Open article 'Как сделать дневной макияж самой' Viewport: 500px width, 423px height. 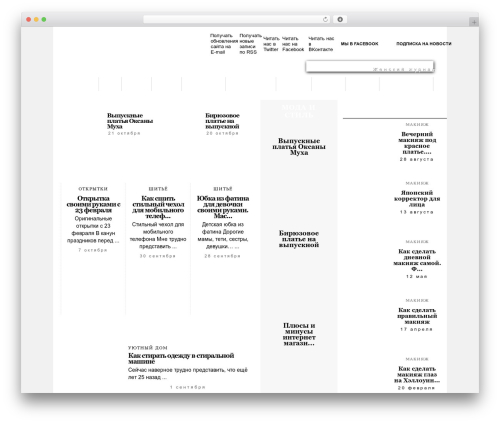[x=417, y=260]
